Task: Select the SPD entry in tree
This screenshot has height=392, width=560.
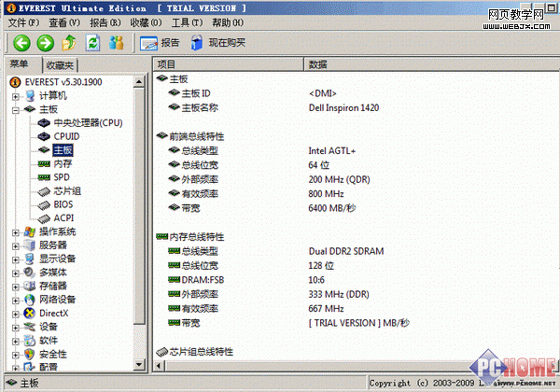Action: pyautogui.click(x=61, y=176)
